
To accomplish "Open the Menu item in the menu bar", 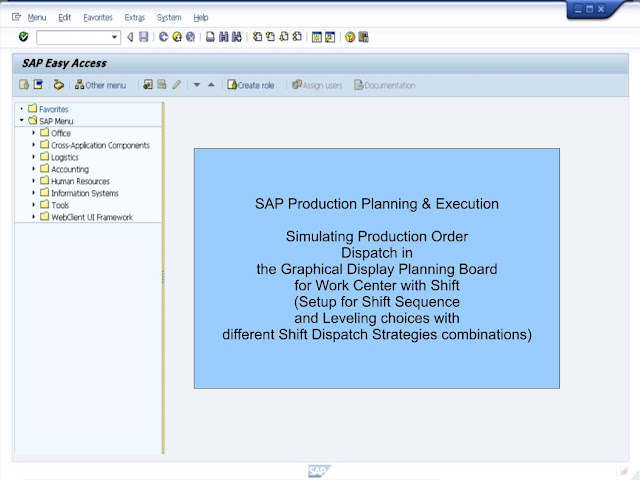I will pos(37,18).
